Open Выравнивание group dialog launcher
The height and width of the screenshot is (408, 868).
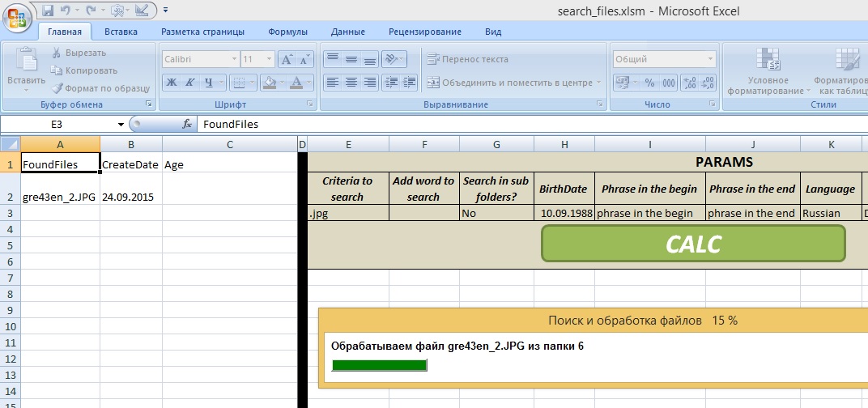(x=600, y=104)
